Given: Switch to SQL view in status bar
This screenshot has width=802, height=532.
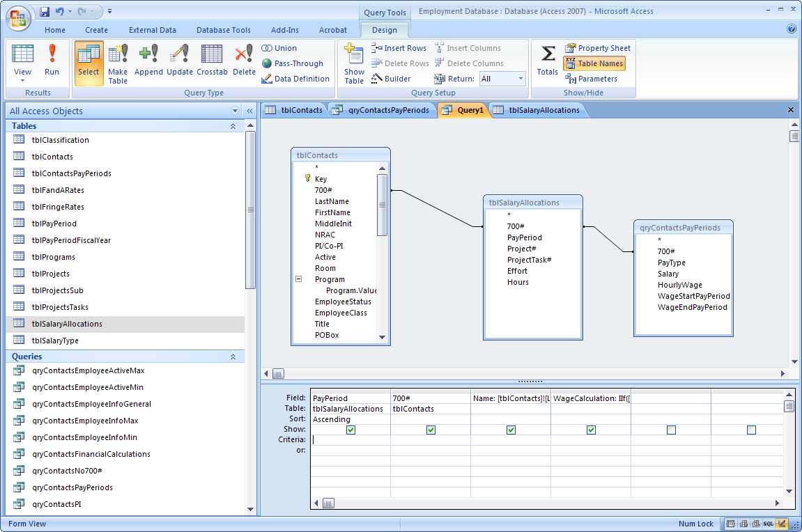Looking at the screenshot, I should pos(769,524).
